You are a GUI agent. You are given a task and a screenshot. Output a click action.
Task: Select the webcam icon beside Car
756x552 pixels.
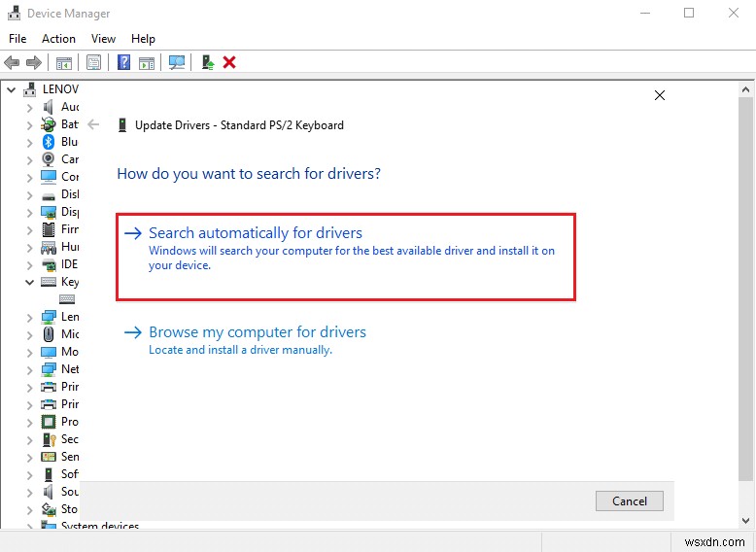coord(49,159)
